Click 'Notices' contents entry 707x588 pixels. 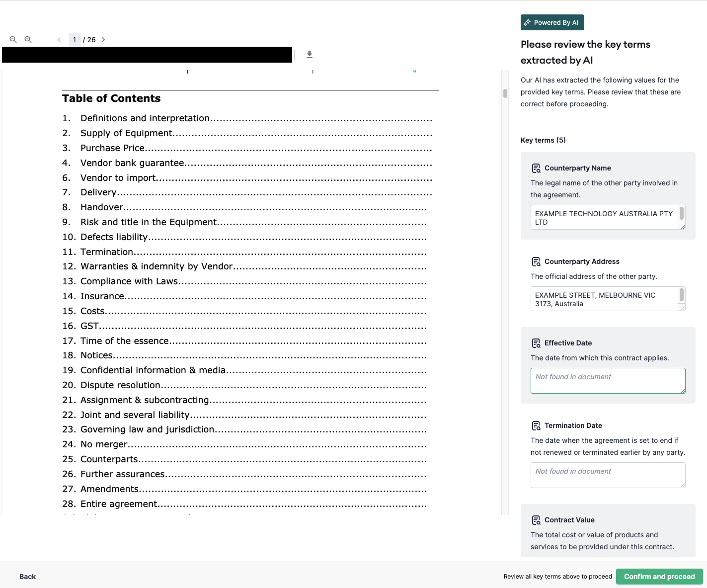coord(244,355)
